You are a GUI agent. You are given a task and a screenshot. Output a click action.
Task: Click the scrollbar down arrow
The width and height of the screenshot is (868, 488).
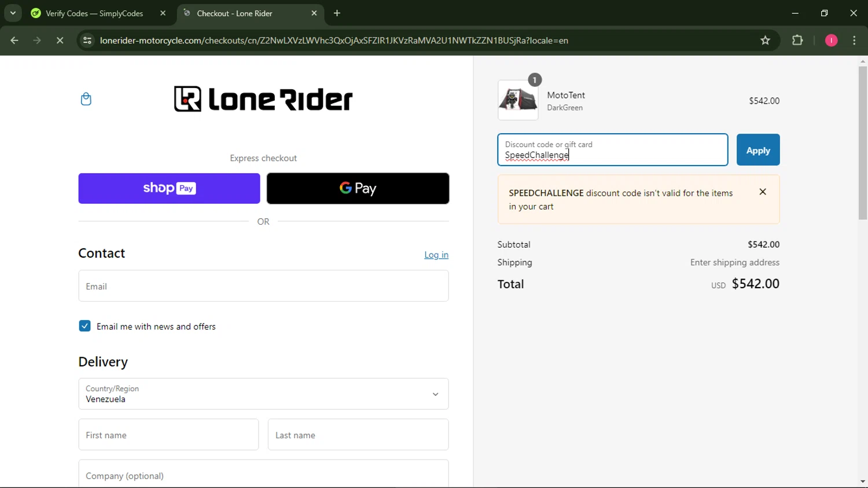(x=863, y=482)
